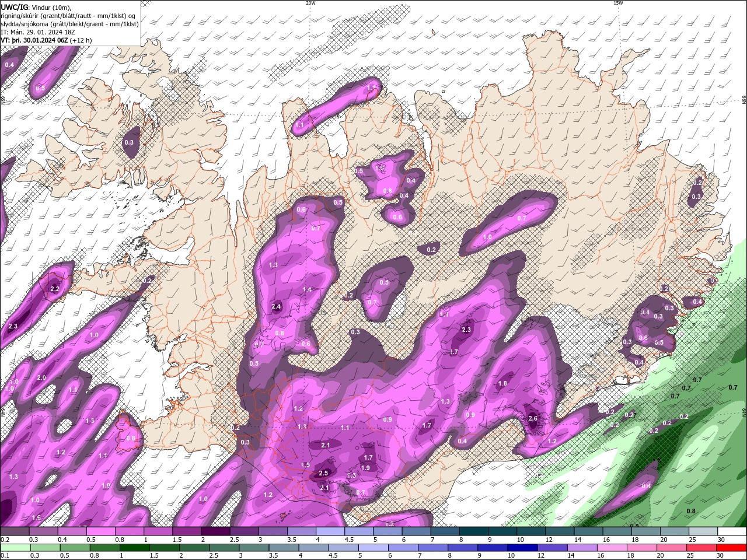Viewport: 747px width, 560px height.
Task: Select the upper legend swatch labeled 0.5
Action: pos(101,531)
